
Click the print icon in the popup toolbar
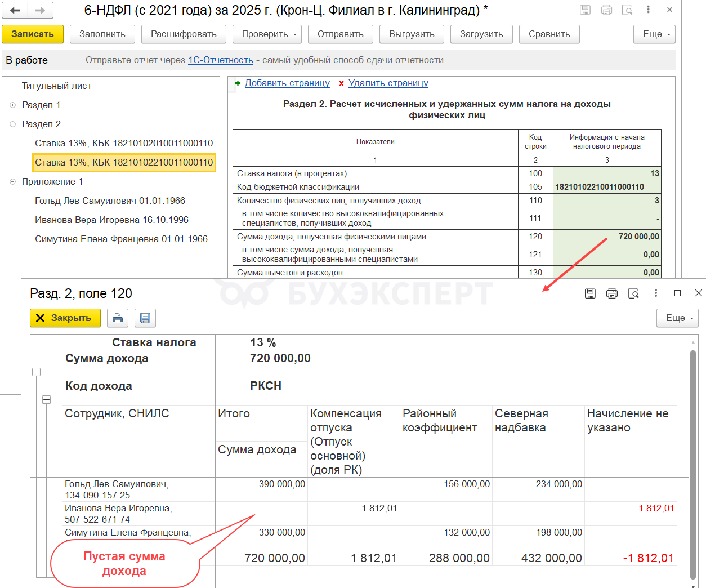118,318
